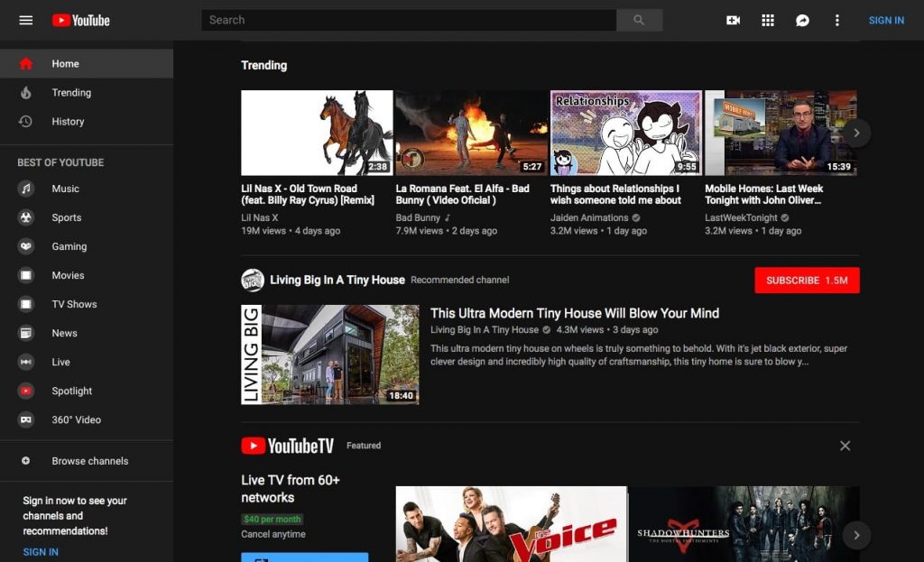Go to Sports category

(x=87, y=217)
